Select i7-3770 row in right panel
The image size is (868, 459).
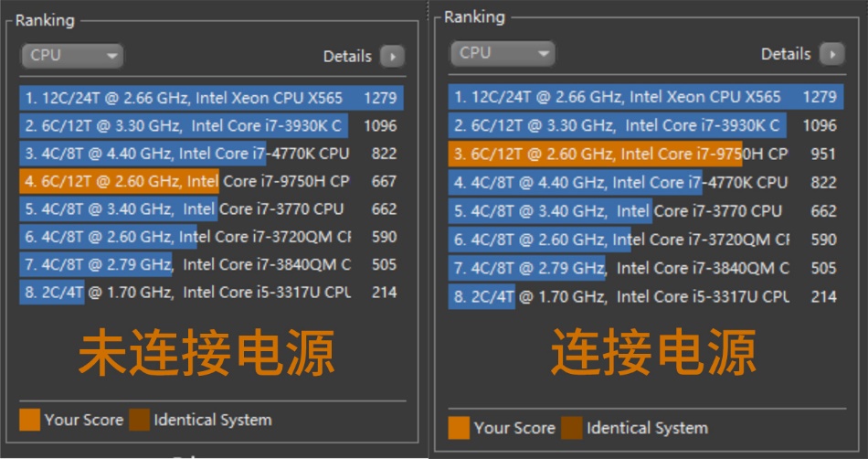click(646, 211)
